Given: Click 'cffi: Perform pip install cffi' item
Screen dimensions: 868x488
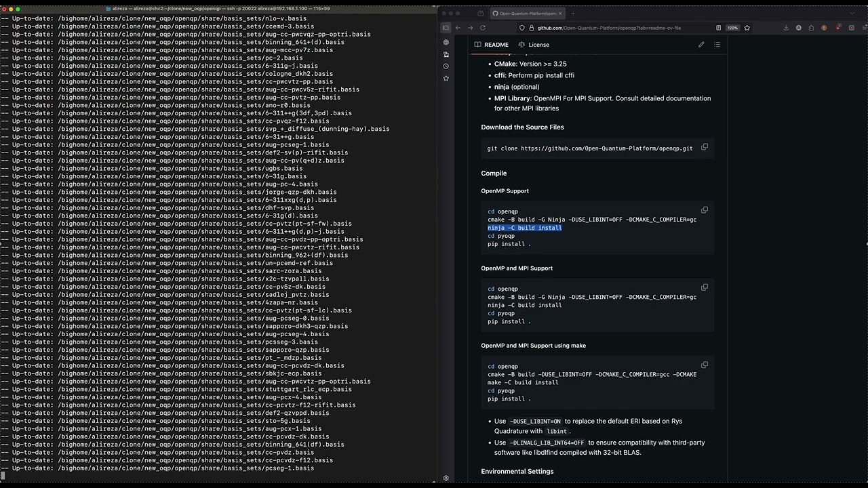Looking at the screenshot, I should 534,76.
